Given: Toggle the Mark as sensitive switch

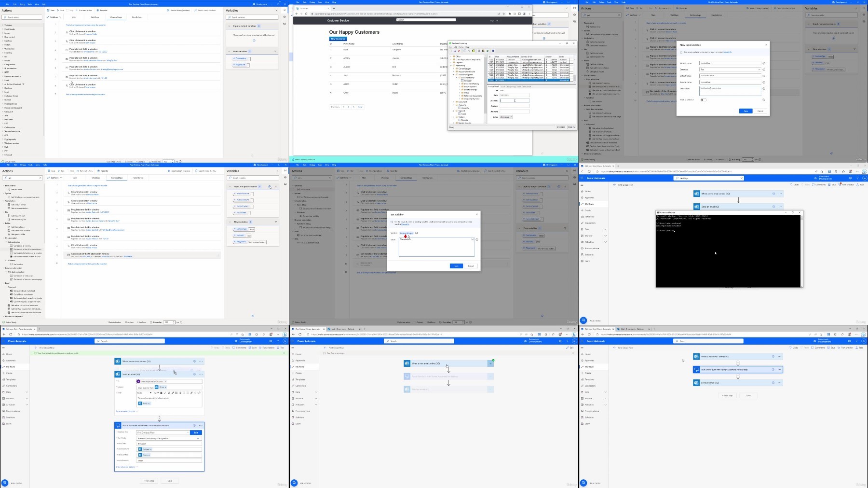Looking at the screenshot, I should click(704, 100).
